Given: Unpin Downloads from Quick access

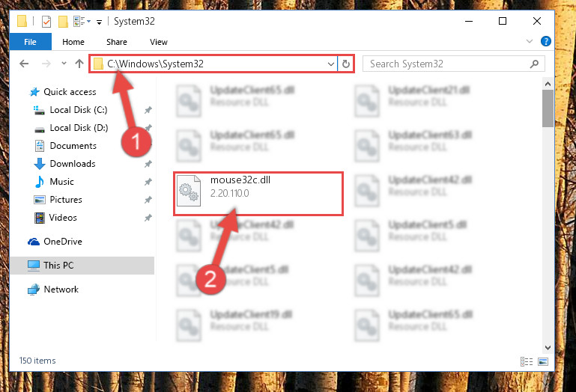Looking at the screenshot, I should point(148,164).
